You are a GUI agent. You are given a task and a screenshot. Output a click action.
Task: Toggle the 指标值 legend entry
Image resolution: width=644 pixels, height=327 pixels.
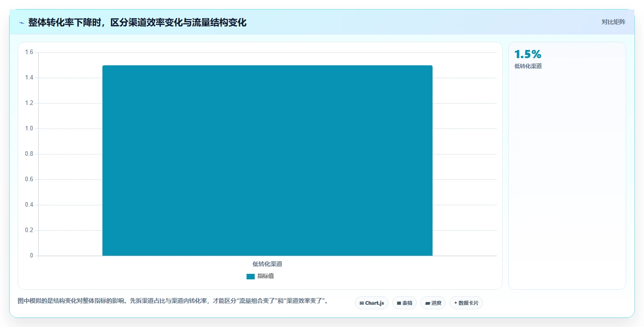coord(260,276)
